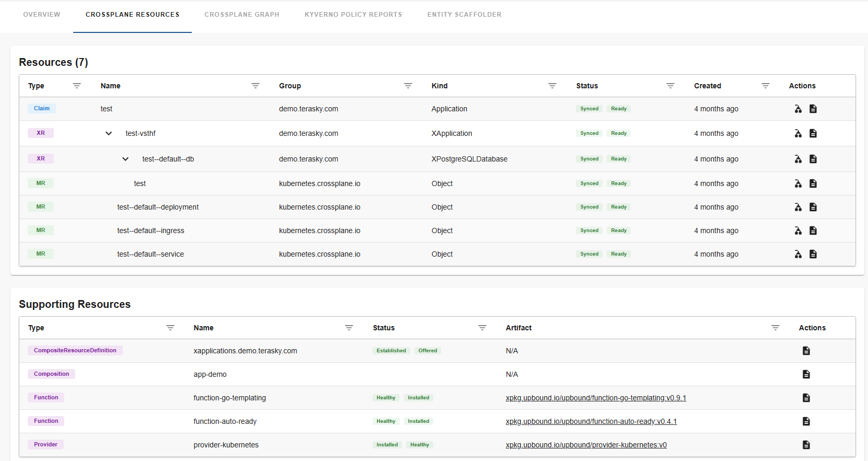Filter Supporting Resources by Status column
This screenshot has height=461, width=868.
click(482, 328)
